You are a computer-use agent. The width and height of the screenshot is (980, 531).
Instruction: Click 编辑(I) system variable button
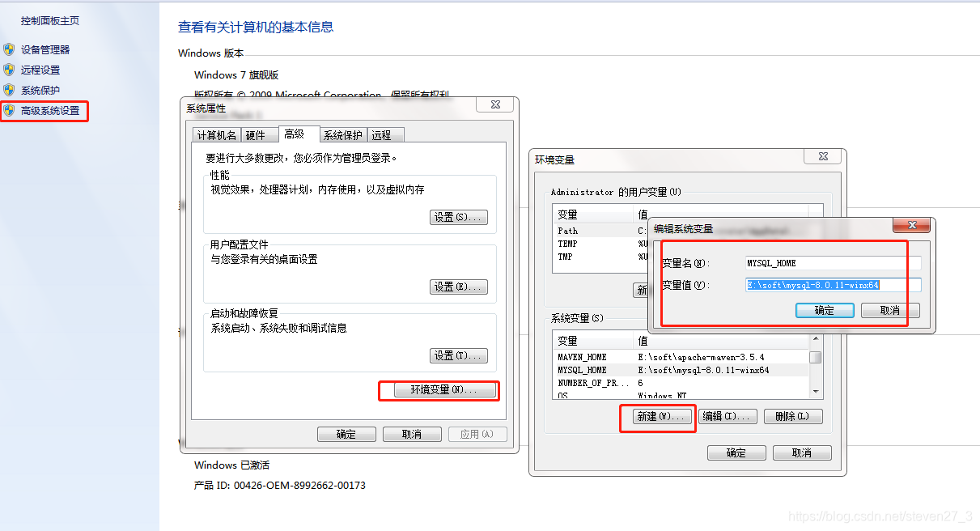tap(727, 416)
